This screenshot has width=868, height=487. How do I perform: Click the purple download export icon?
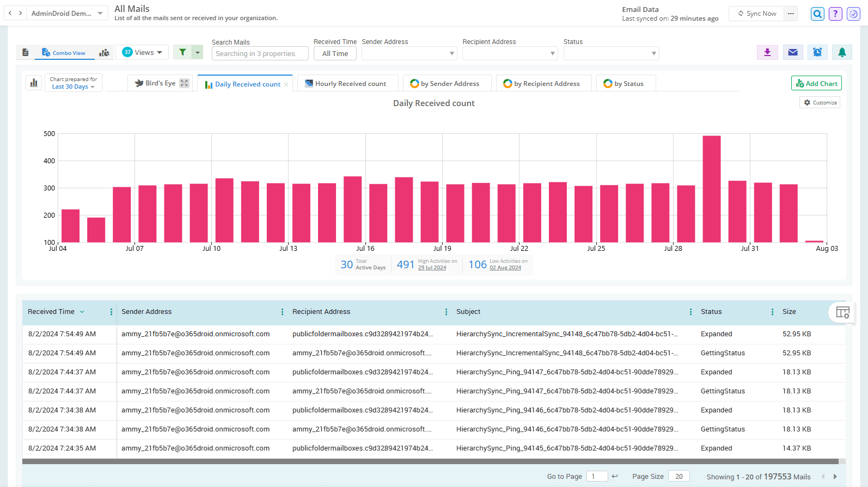tap(767, 52)
